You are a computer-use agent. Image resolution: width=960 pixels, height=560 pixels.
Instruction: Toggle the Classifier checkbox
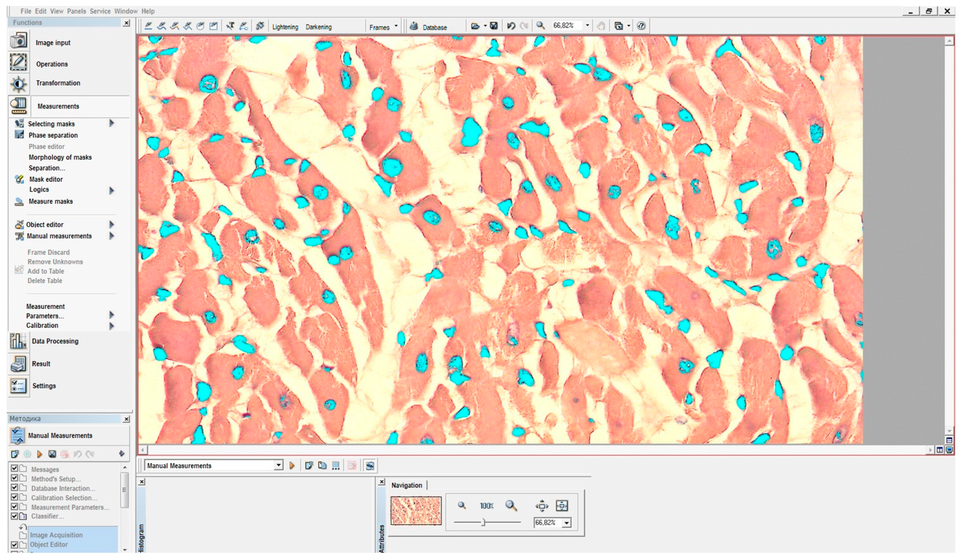click(x=14, y=516)
